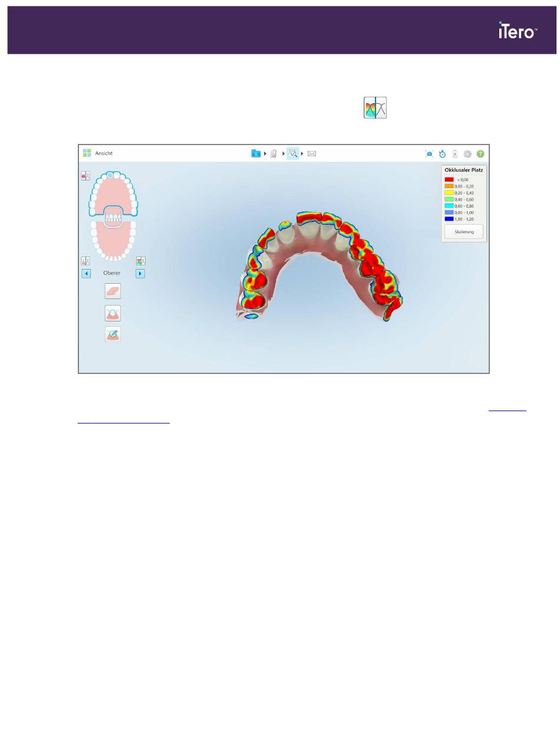560x732 pixels.
Task: Click the Skalierung button
Action: pyautogui.click(x=464, y=232)
